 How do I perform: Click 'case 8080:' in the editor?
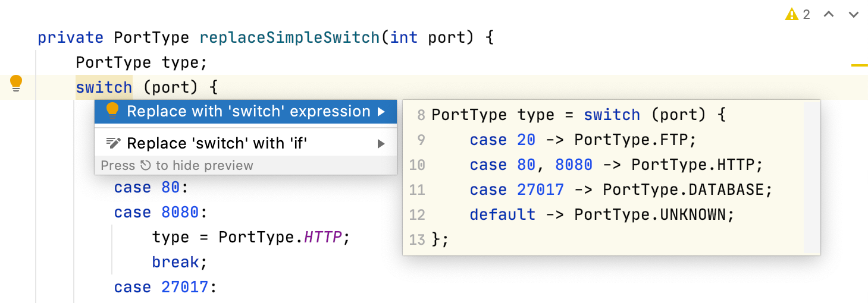click(x=160, y=213)
